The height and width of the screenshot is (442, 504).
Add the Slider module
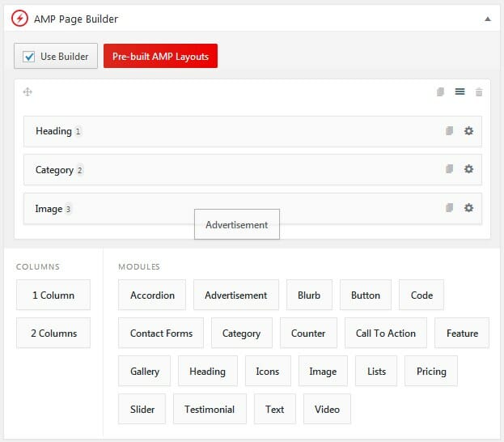click(x=142, y=409)
